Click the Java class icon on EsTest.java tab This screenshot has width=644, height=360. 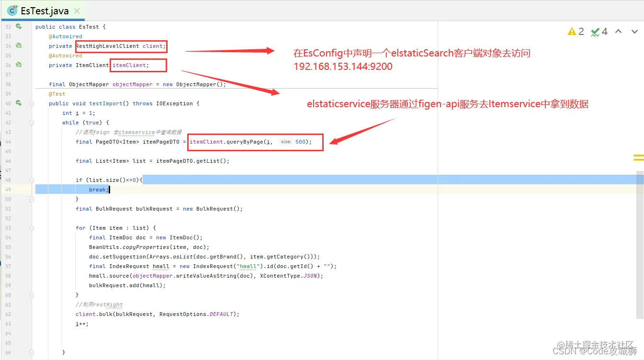pyautogui.click(x=12, y=11)
